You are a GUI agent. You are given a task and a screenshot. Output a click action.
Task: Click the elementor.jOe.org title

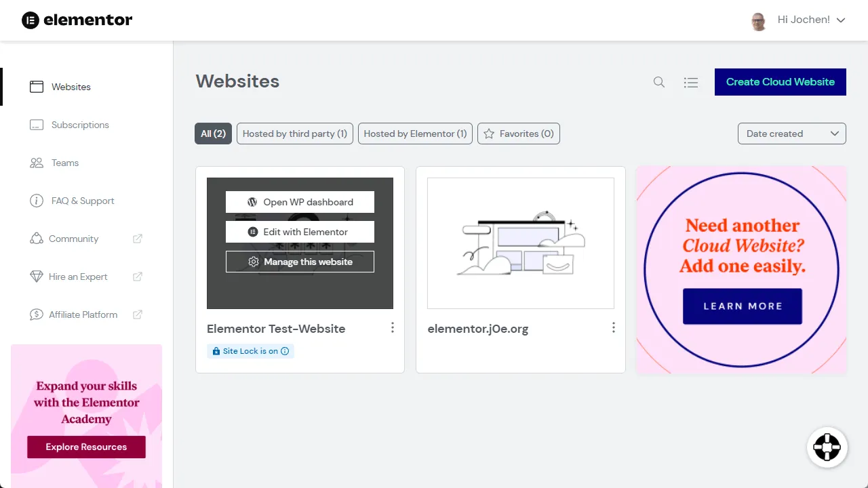coord(478,329)
